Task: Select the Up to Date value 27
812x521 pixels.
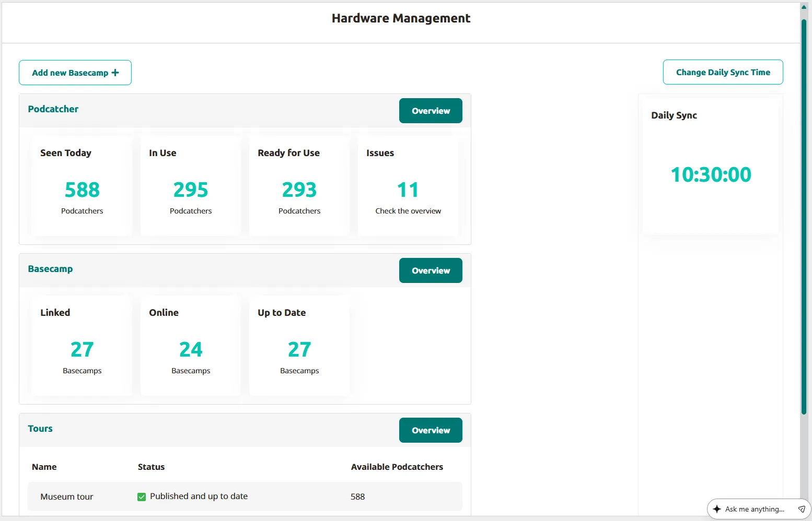Action: (x=299, y=349)
